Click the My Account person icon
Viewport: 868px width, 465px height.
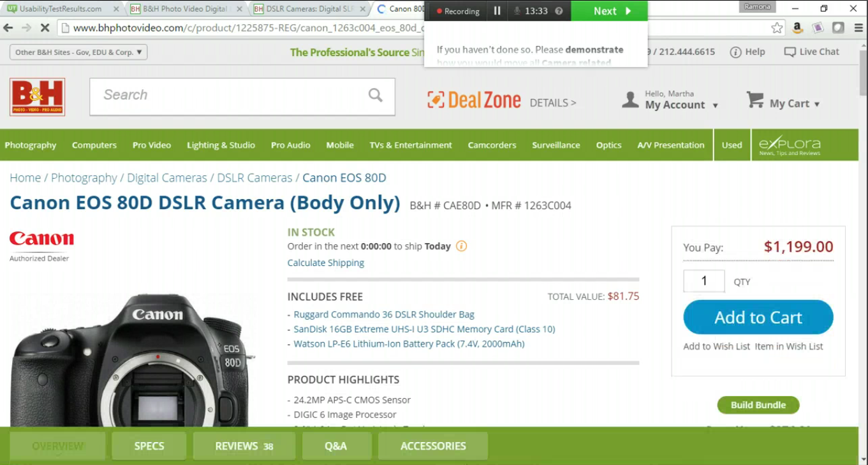pos(630,100)
